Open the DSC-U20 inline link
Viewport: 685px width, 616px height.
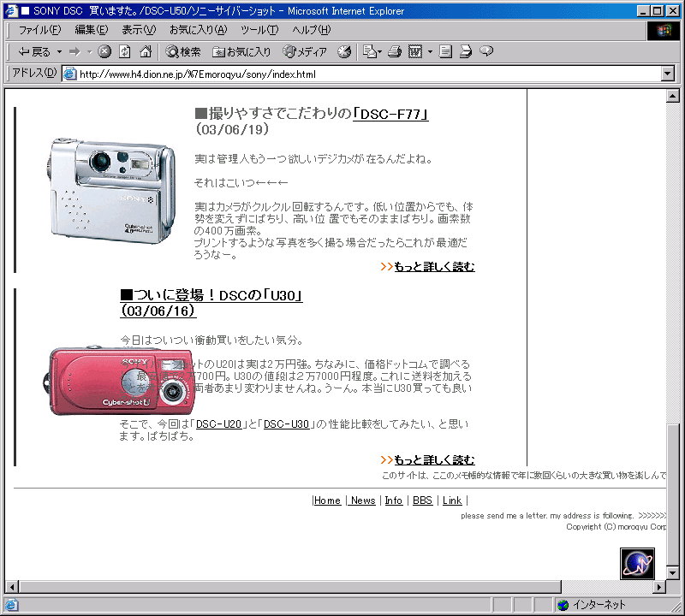click(218, 423)
